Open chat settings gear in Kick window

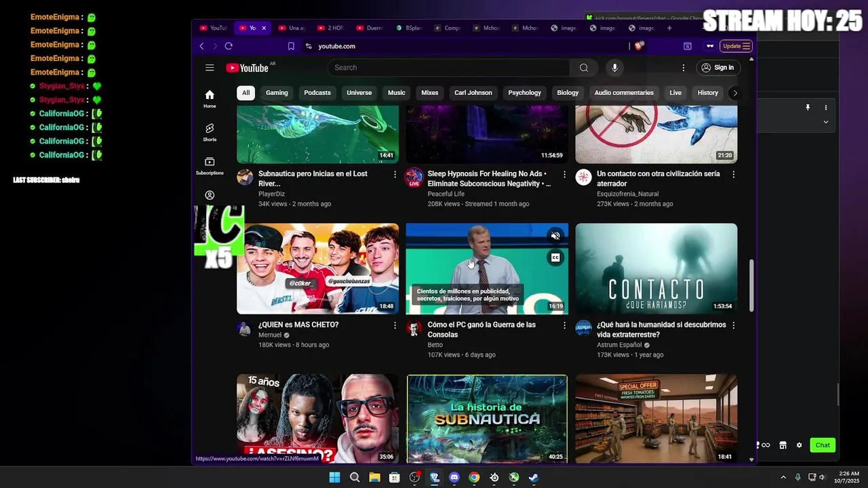(799, 445)
